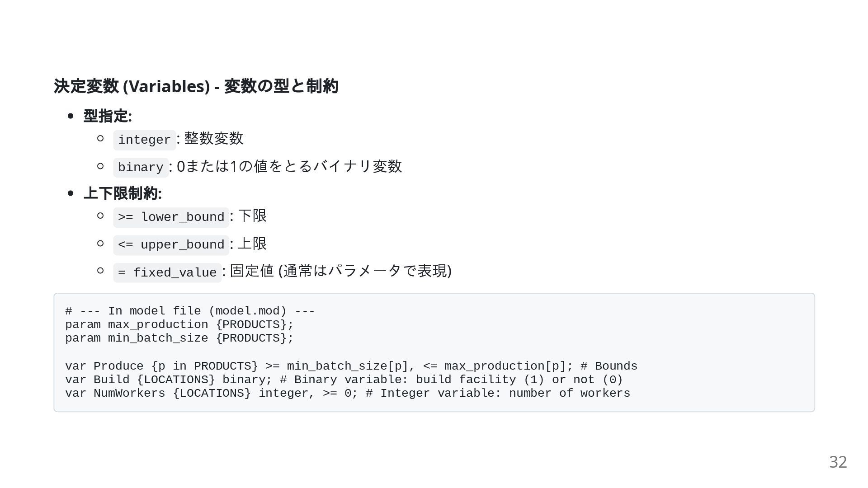This screenshot has height=488, width=868.
Task: Click the = fixed_value code tag
Action: tap(167, 272)
